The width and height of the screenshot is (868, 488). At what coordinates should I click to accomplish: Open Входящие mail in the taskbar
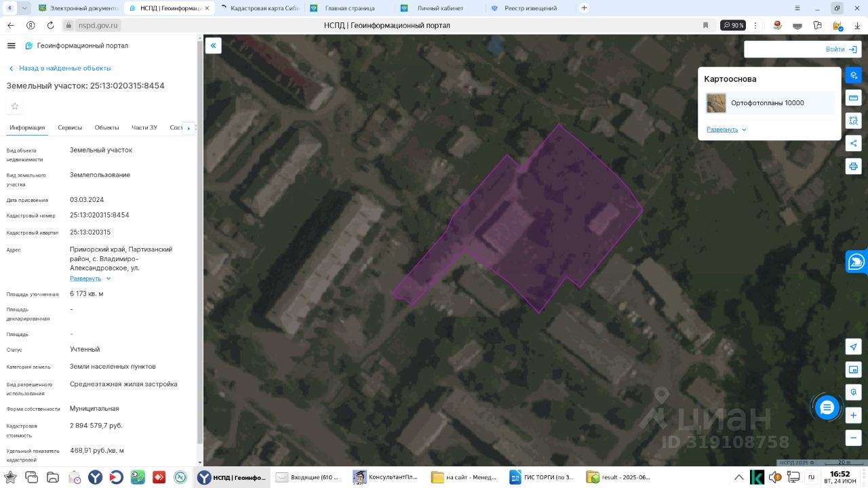308,477
